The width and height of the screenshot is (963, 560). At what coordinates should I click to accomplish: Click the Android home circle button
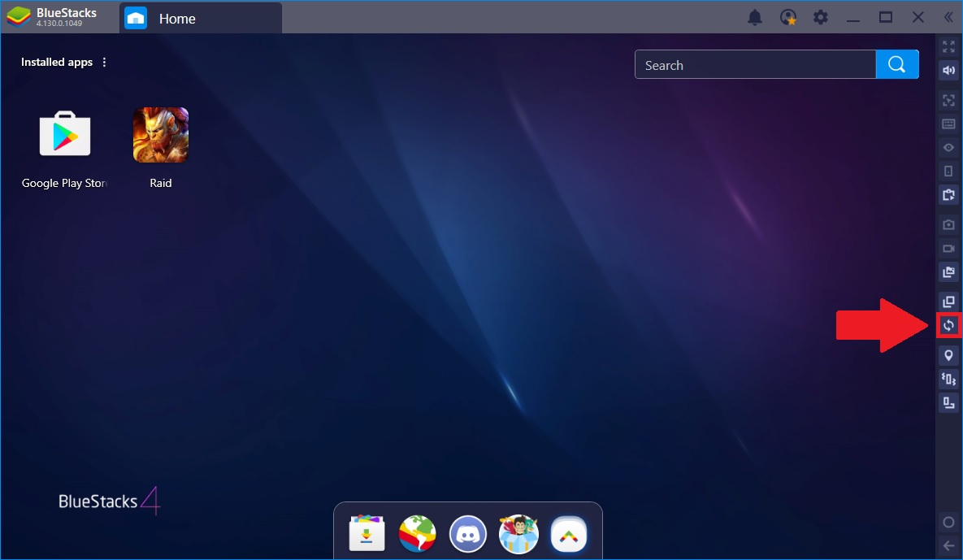948,522
